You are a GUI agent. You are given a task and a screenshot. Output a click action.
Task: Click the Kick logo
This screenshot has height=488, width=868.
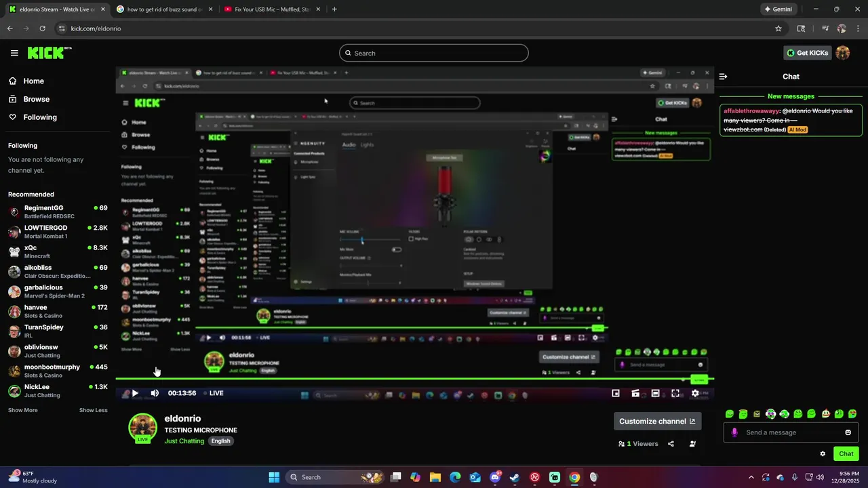(50, 53)
